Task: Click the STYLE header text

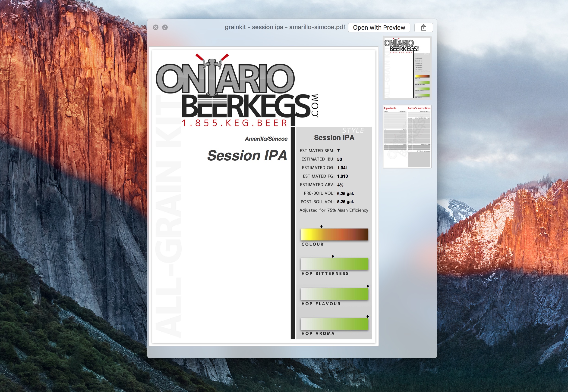Action: pyautogui.click(x=353, y=131)
